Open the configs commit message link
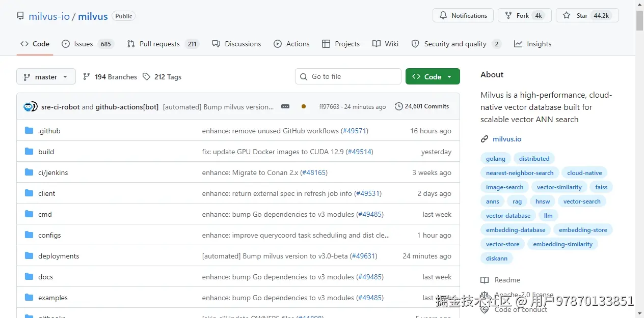 tap(296, 235)
